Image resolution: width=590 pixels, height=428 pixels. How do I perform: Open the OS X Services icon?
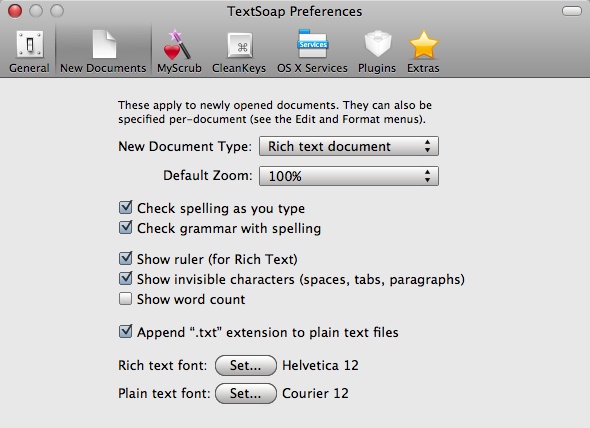(x=312, y=44)
